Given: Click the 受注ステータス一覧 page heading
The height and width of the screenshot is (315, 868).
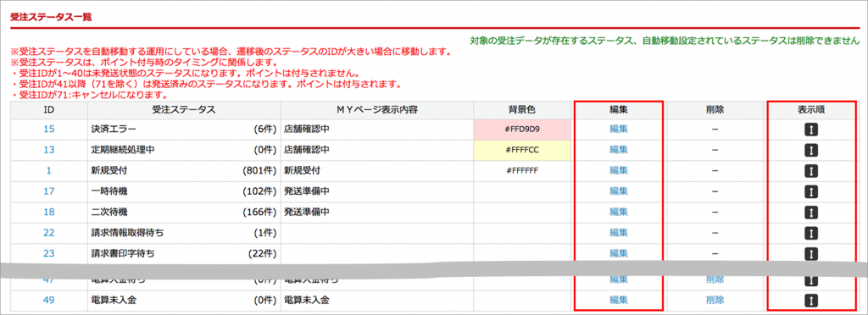Looking at the screenshot, I should 51,17.
